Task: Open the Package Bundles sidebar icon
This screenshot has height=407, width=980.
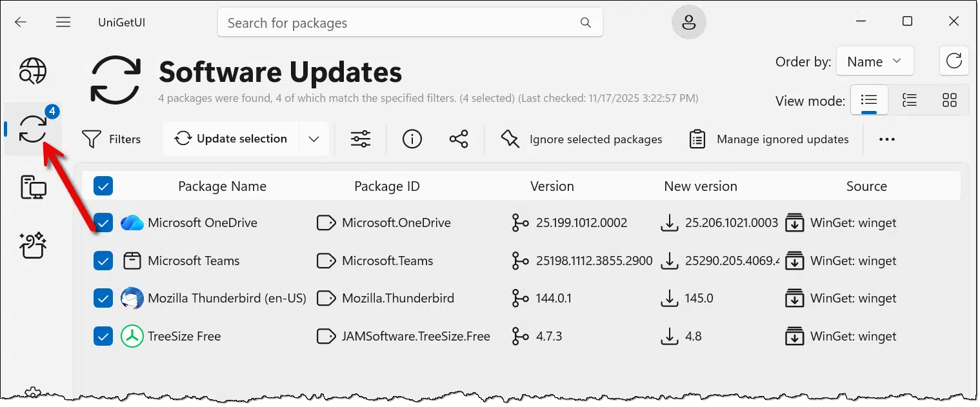Action: click(33, 244)
